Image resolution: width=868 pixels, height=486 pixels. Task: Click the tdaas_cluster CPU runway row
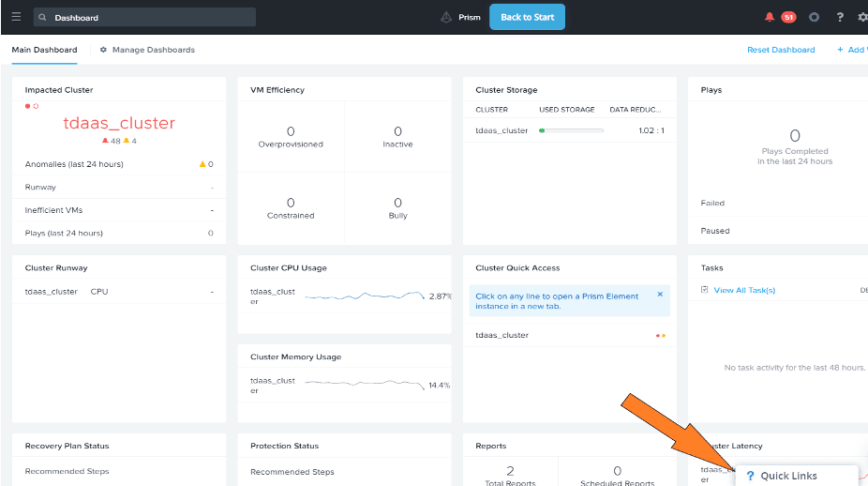tap(119, 292)
